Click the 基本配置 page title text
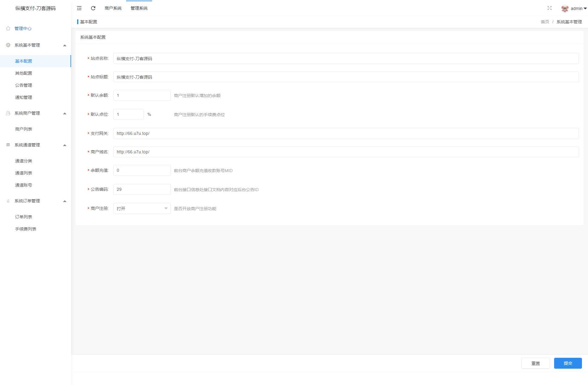The width and height of the screenshot is (588, 385). click(89, 22)
